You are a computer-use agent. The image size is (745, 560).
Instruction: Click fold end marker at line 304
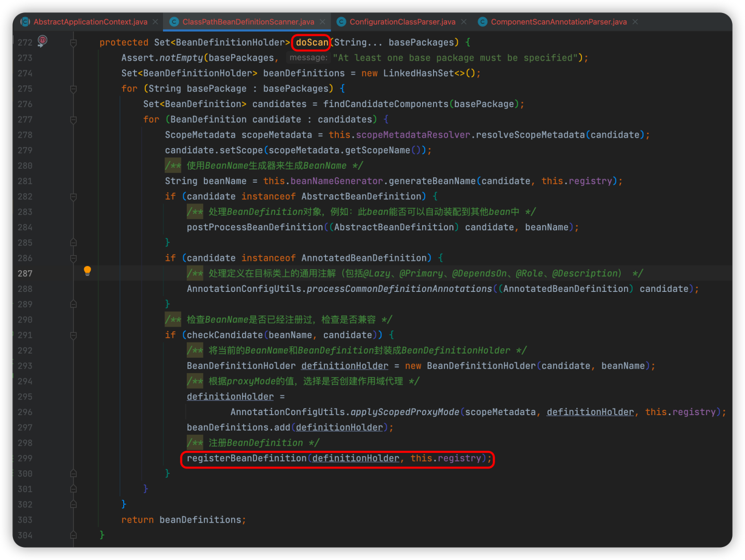pyautogui.click(x=73, y=535)
